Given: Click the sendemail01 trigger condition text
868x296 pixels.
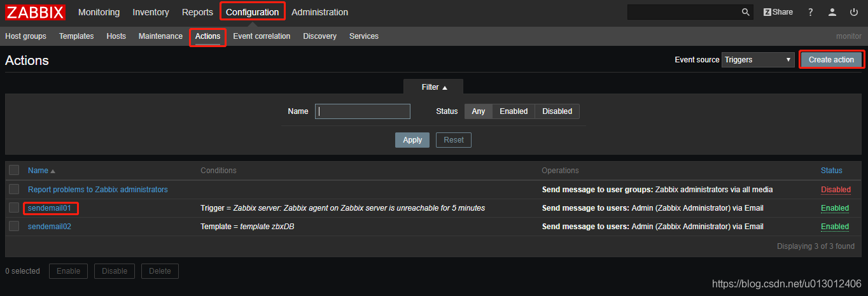Looking at the screenshot, I should [342, 208].
